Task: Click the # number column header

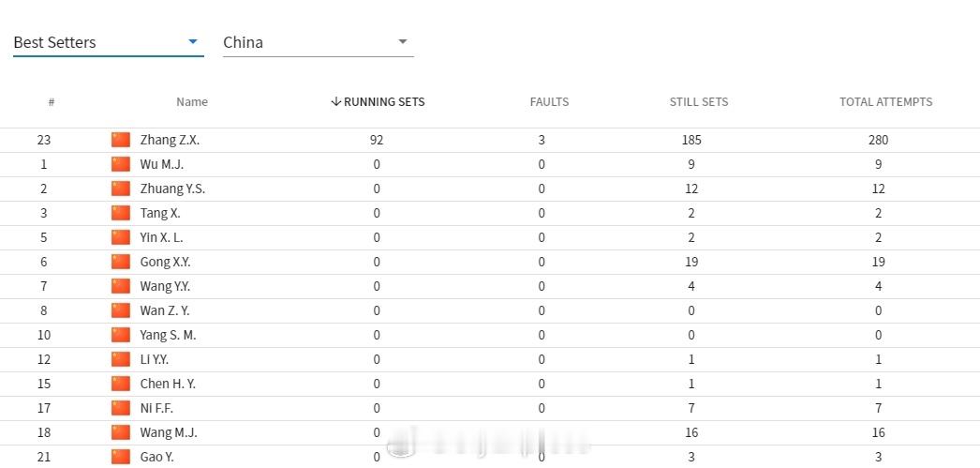Action: (52, 102)
